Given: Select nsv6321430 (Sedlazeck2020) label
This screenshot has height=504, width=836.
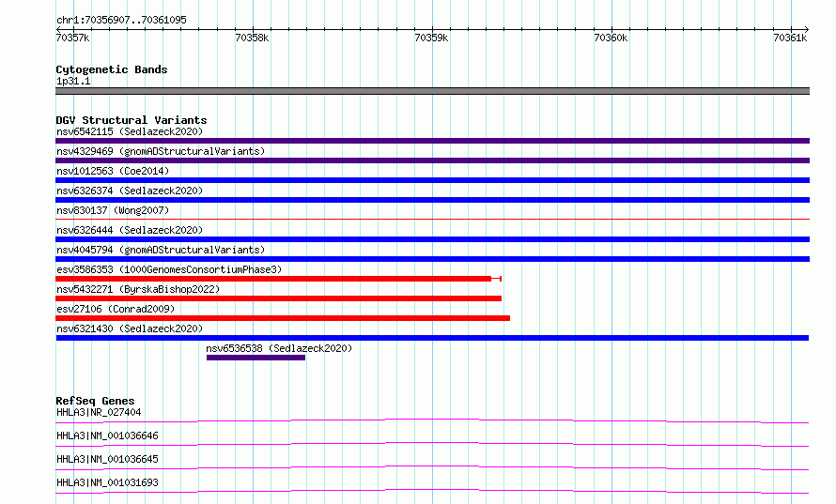Looking at the screenshot, I should pyautogui.click(x=130, y=328).
